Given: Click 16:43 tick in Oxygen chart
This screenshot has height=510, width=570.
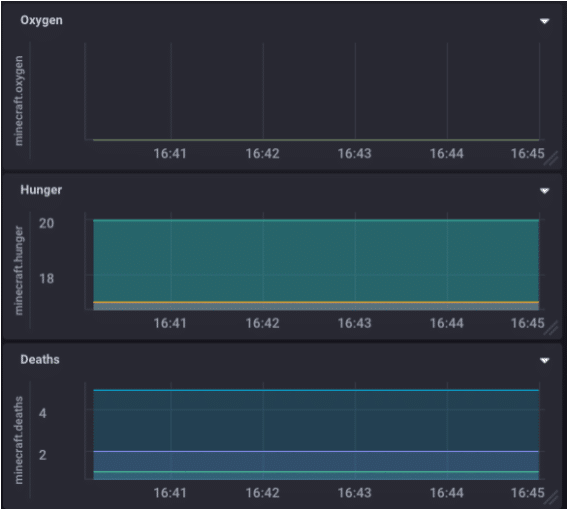Looking at the screenshot, I should coord(354,153).
